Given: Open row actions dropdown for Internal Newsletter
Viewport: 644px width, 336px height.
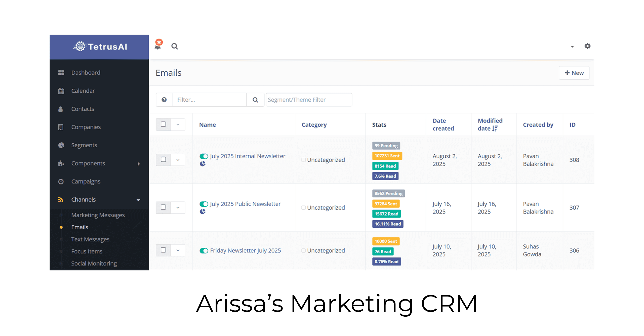Looking at the screenshot, I should pyautogui.click(x=178, y=160).
